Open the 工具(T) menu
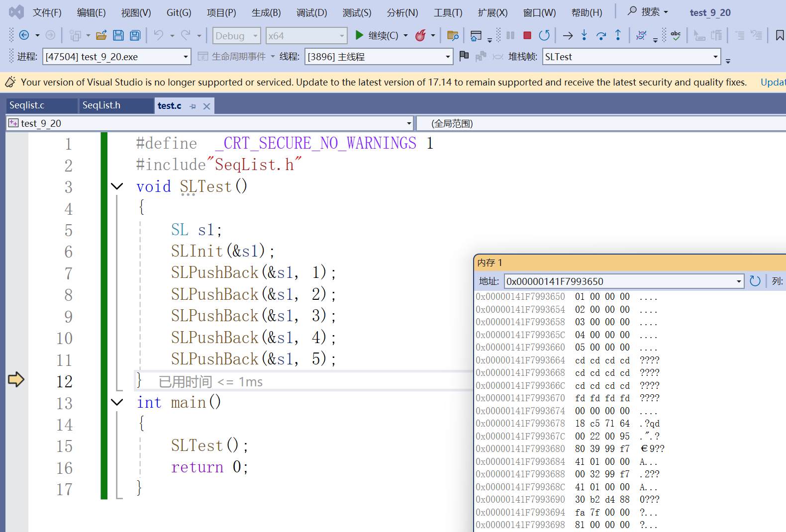This screenshot has height=532, width=786. pos(448,12)
